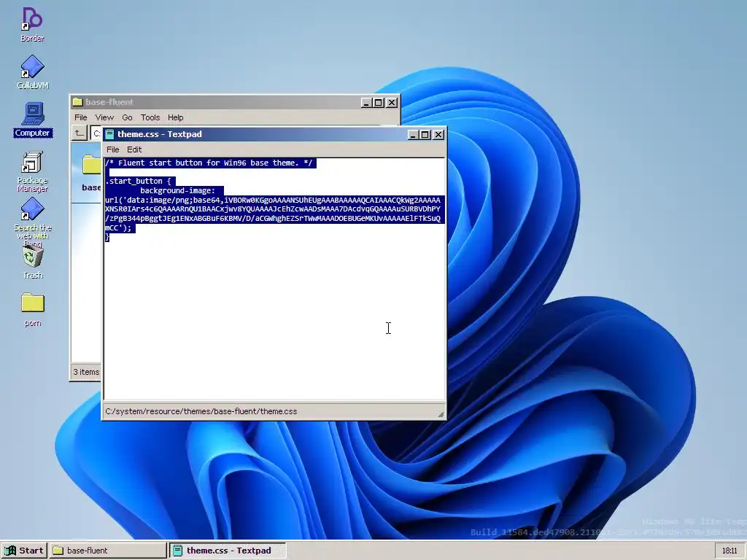Image resolution: width=747 pixels, height=560 pixels.
Task: Open the CollabVM desktop shortcut
Action: [32, 72]
